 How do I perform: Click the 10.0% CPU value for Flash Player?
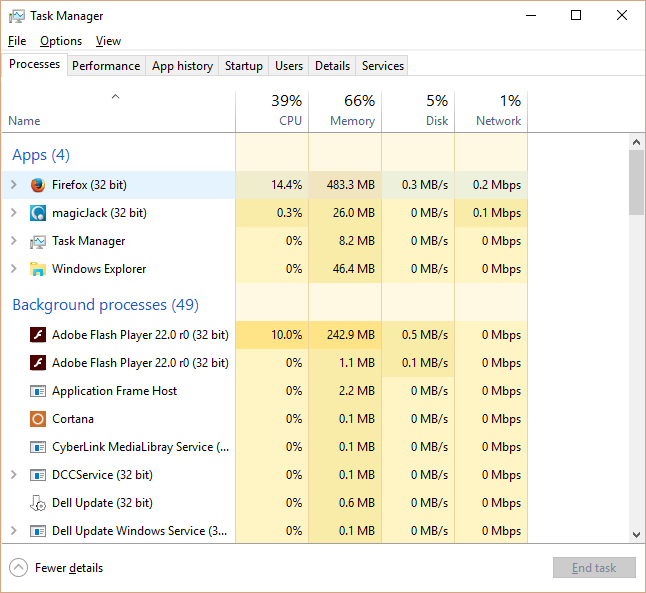coord(286,335)
